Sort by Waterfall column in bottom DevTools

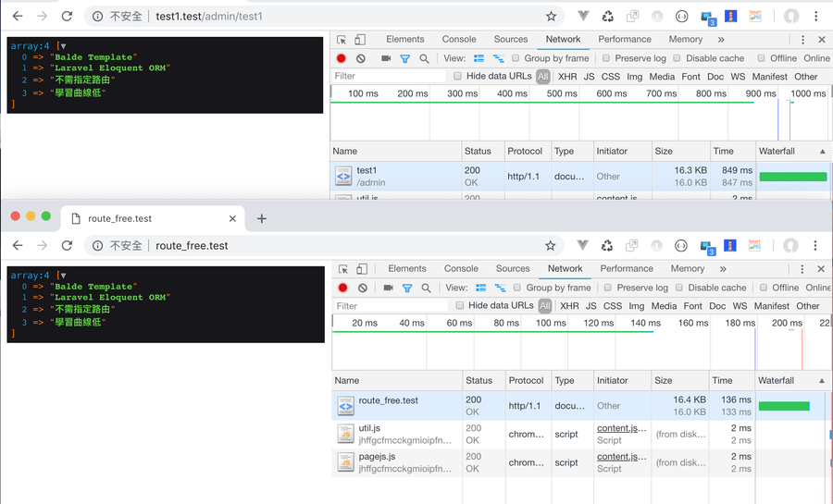792,380
